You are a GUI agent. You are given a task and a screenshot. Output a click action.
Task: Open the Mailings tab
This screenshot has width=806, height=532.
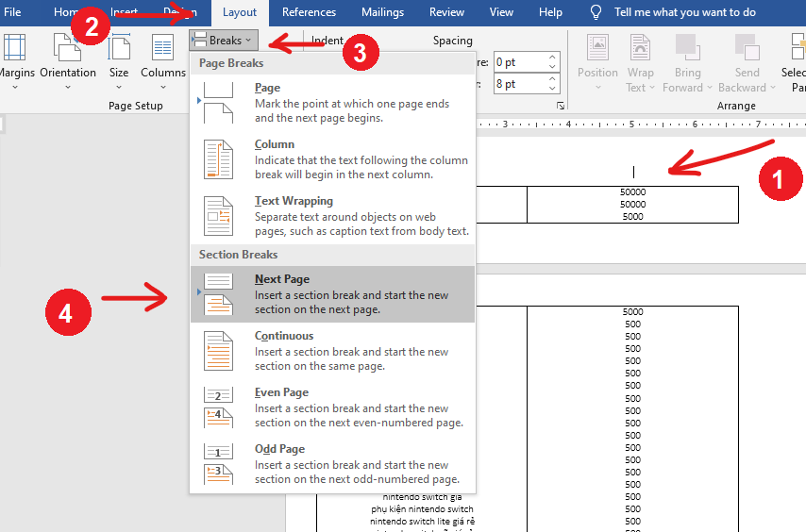coord(382,12)
